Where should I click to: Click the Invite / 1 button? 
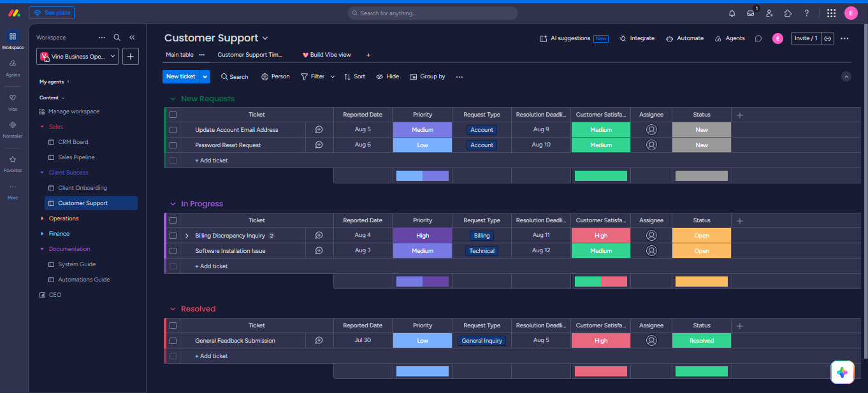coord(806,38)
